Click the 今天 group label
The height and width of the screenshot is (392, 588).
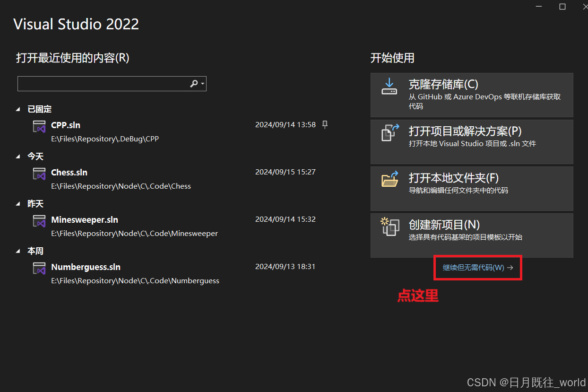click(35, 157)
